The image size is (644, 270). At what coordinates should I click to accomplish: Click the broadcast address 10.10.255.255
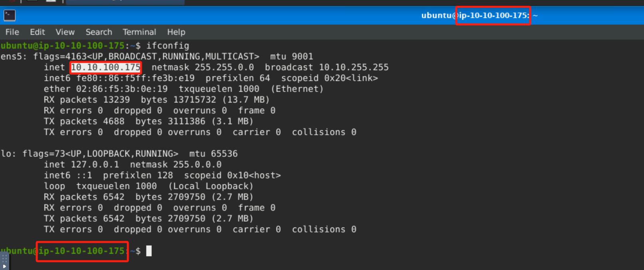(x=354, y=67)
